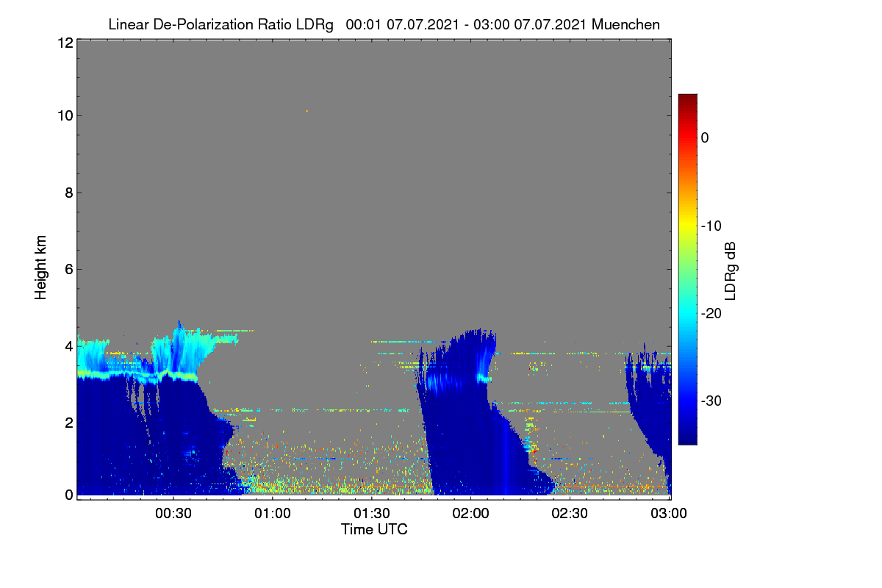Viewport: 882px width, 588px height.
Task: Click the 'Muenchen' location label in title
Action: coord(625,25)
